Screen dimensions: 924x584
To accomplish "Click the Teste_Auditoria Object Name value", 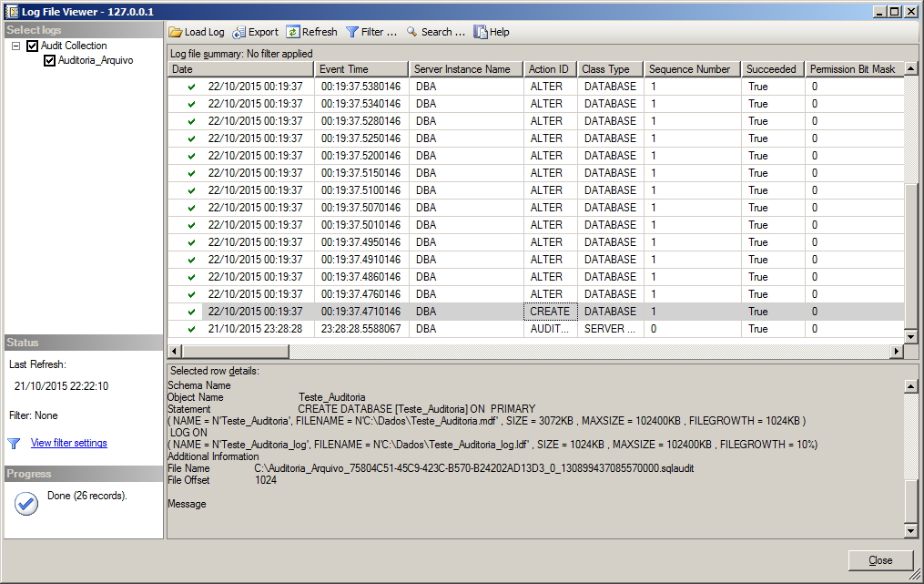I will coord(331,397).
